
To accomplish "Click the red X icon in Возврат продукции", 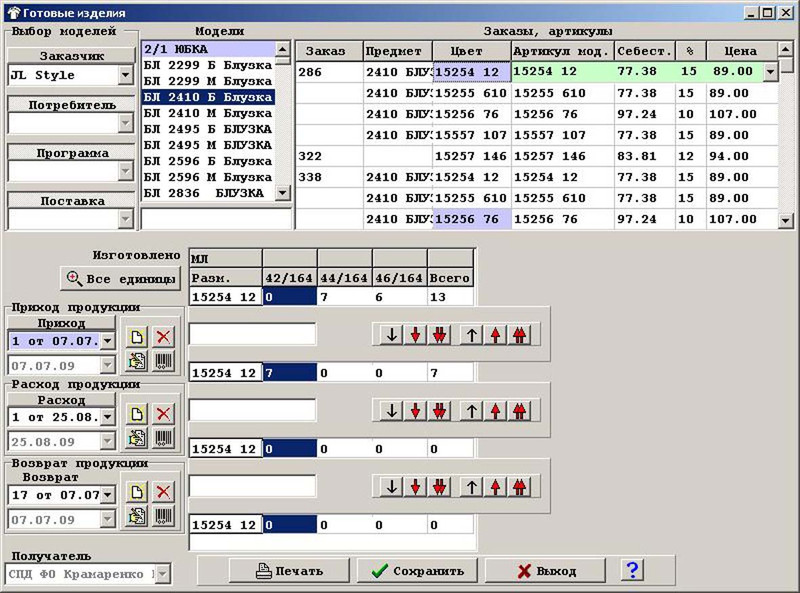I will tap(163, 492).
